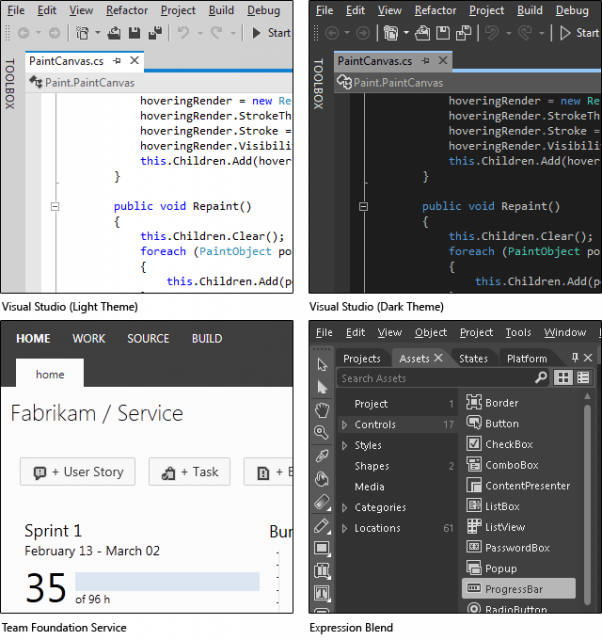Viewport: 602px width, 640px height.
Task: Open New Project dropdown arrow in light theme
Action: coord(98,33)
